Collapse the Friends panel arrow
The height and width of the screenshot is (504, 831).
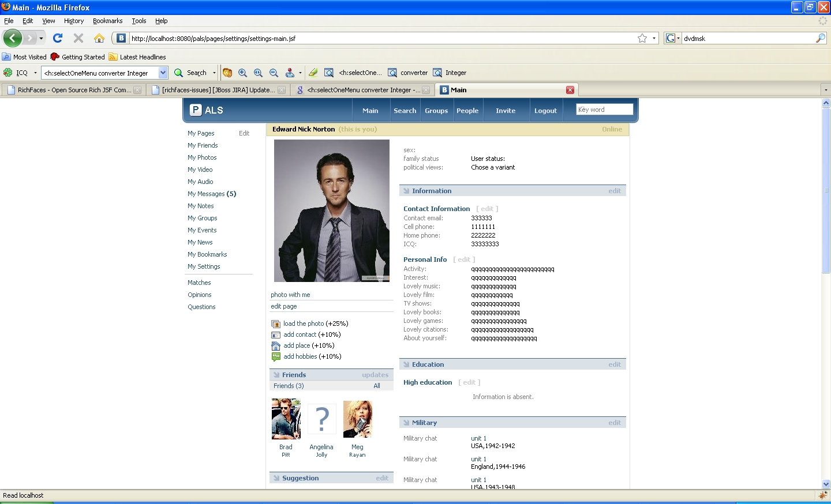click(x=276, y=375)
